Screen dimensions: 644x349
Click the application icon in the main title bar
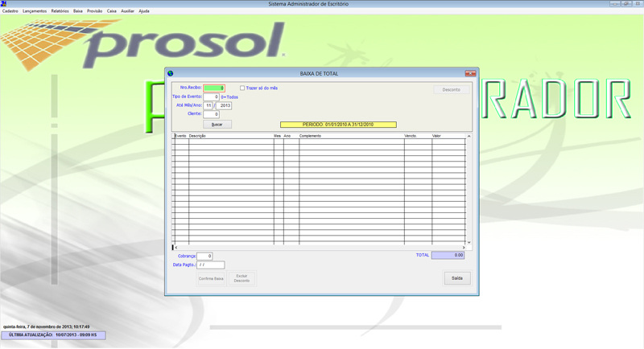(x=3, y=3)
